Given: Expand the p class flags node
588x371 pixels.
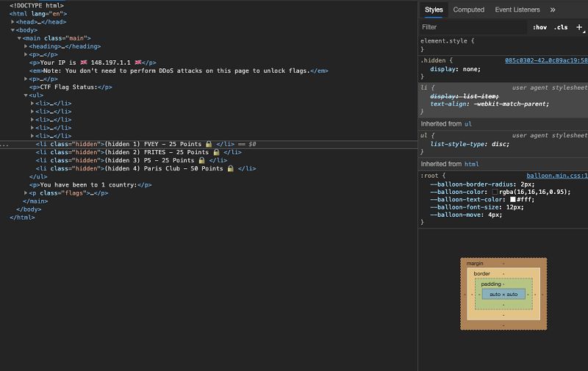Looking at the screenshot, I should click(26, 192).
